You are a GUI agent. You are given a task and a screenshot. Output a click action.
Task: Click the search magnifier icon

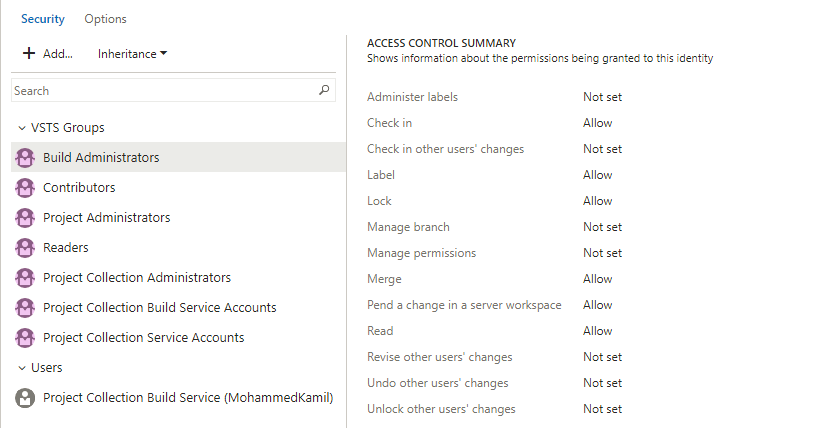pos(324,90)
